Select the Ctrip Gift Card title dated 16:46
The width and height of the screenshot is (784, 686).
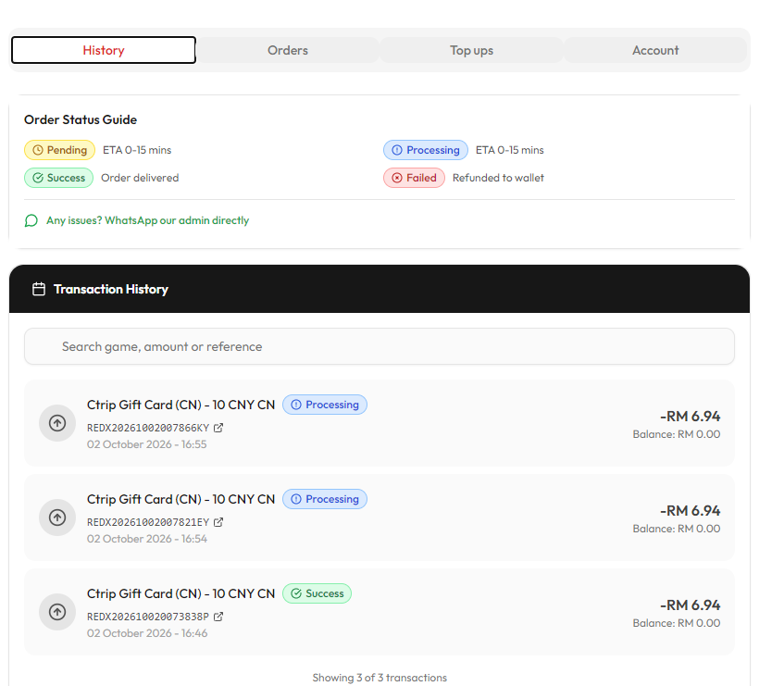point(181,593)
